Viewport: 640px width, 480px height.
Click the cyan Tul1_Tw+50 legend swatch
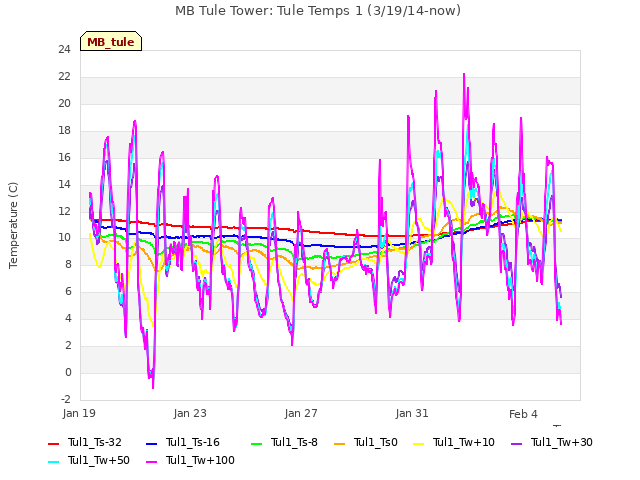pos(53,462)
